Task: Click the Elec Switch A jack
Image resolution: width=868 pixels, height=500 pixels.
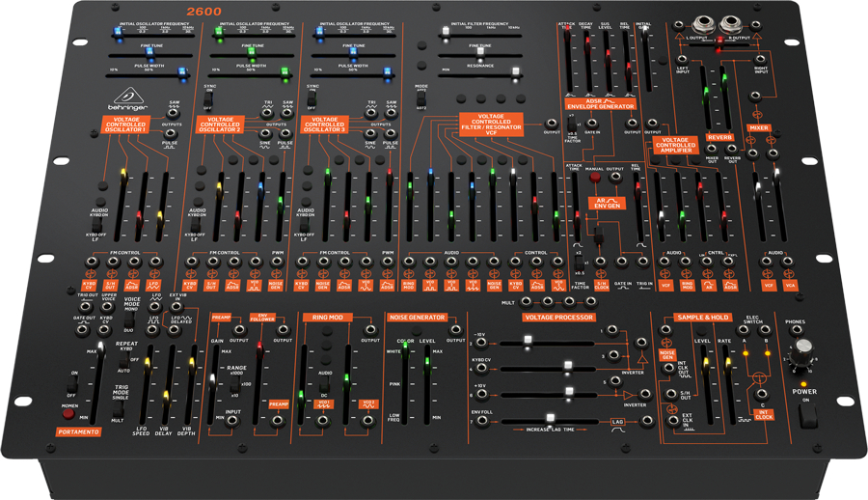Action: tap(743, 330)
